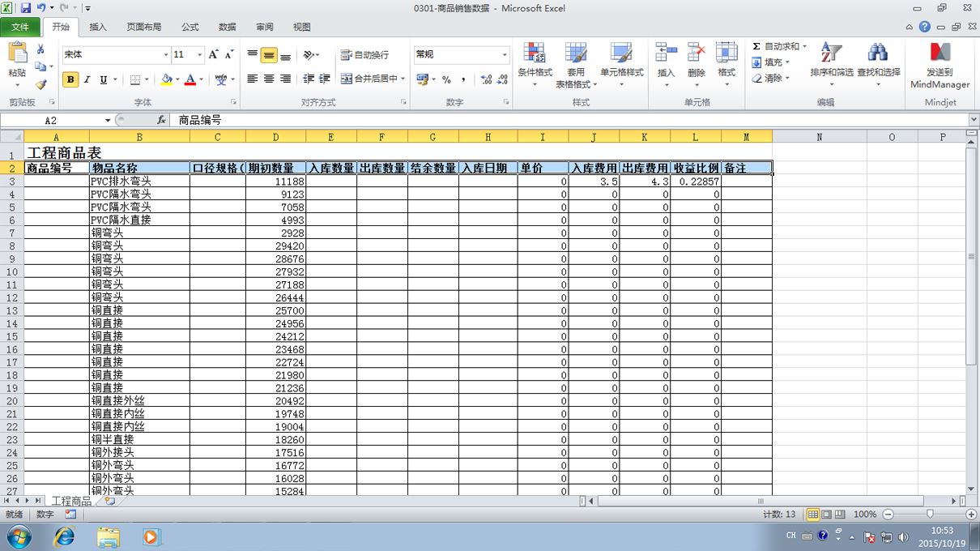Click the comma style icon
Screen dimensions: 980x551
pyautogui.click(x=463, y=79)
